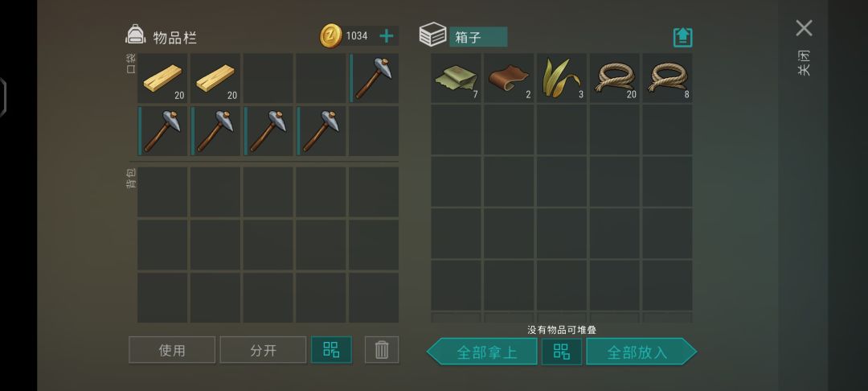Click the chest upgrade arrow icon

tap(682, 37)
